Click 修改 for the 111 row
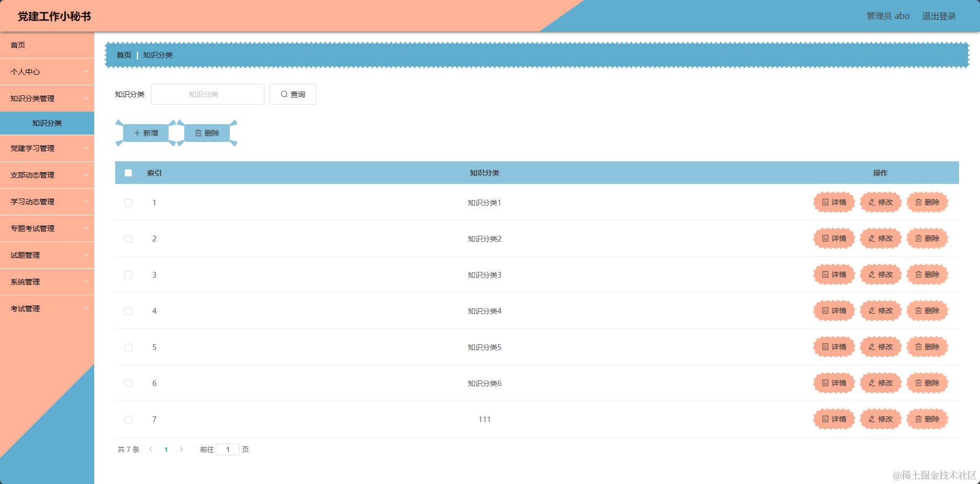980x484 pixels. pos(881,419)
